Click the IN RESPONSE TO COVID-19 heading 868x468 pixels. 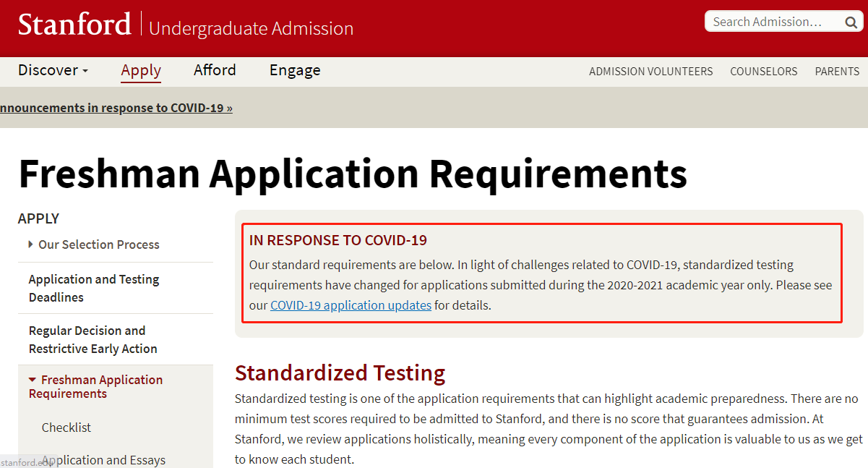338,240
